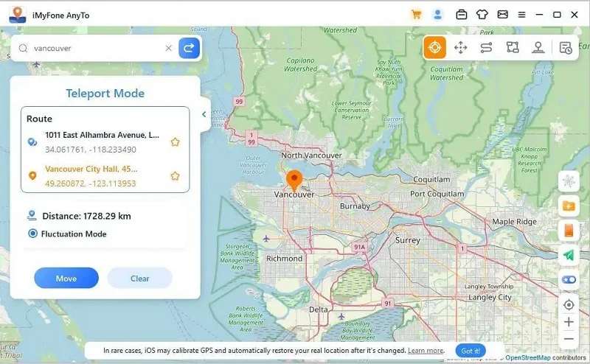Recenter map to current location
Screen dimensions: 590x364
click(x=569, y=304)
